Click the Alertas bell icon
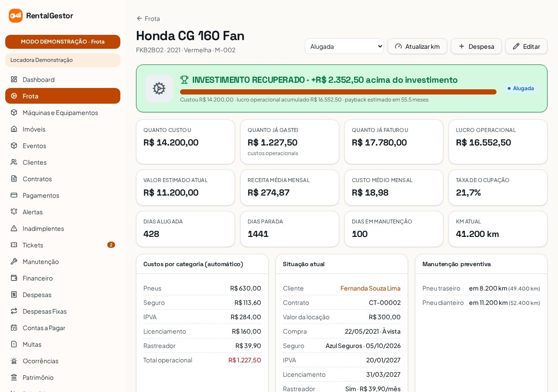This screenshot has width=558, height=392. coord(14,212)
